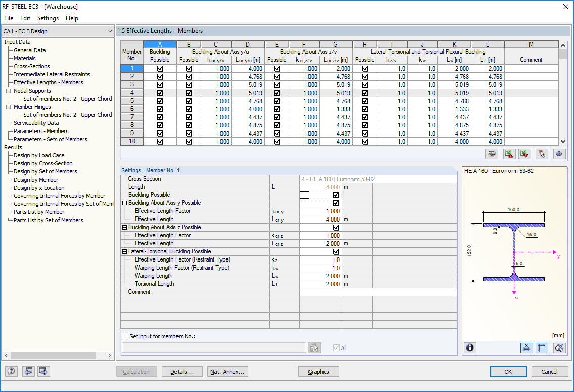This screenshot has height=392, width=574.
Task: Click the Calculation button
Action: pyautogui.click(x=137, y=371)
